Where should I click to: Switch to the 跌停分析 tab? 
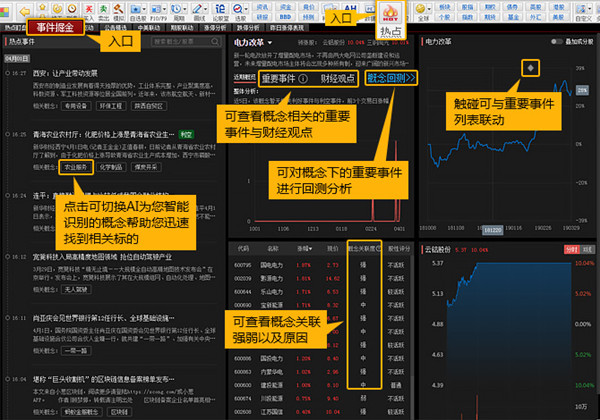pos(248,28)
